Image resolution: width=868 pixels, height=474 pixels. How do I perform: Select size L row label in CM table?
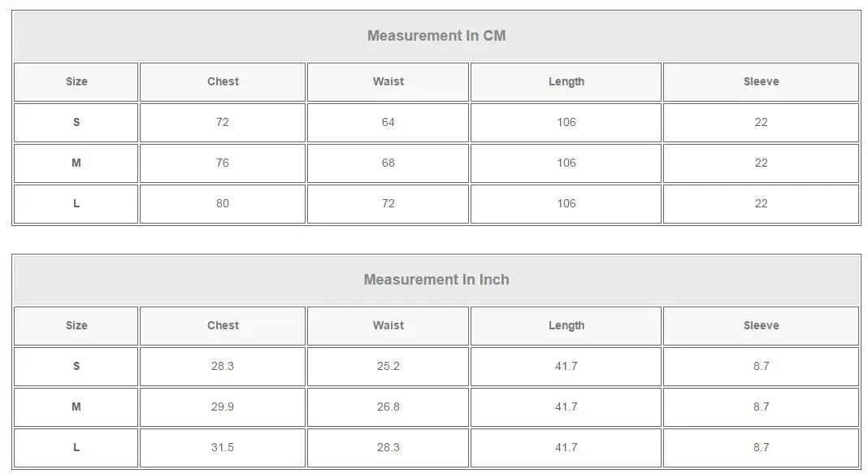click(x=76, y=203)
